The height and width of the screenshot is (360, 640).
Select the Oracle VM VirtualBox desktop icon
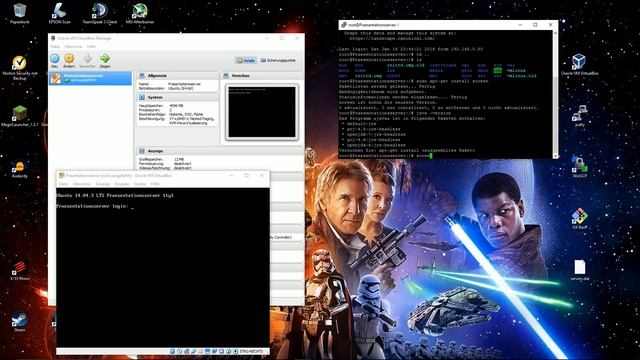(580, 64)
